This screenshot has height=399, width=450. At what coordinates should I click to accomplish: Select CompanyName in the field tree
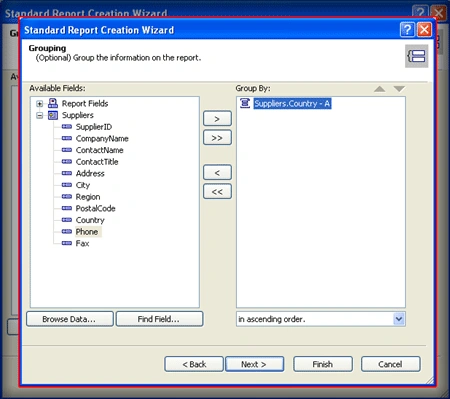click(x=102, y=139)
